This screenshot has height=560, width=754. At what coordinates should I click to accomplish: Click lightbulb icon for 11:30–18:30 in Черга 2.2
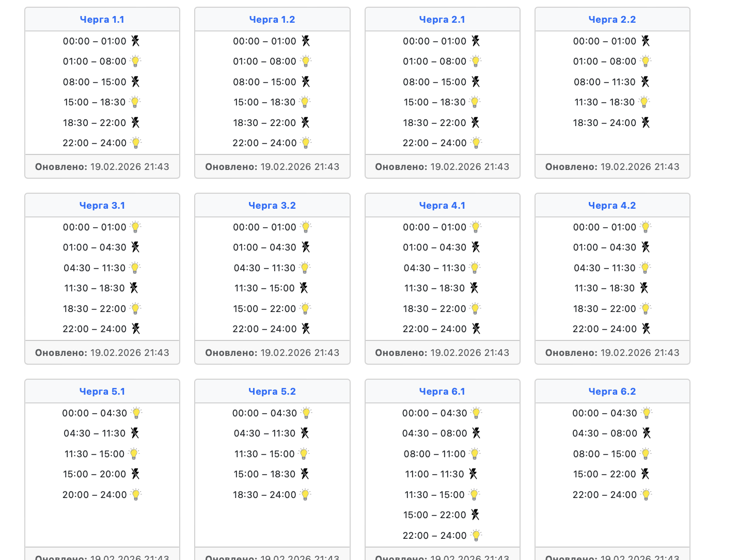644,102
